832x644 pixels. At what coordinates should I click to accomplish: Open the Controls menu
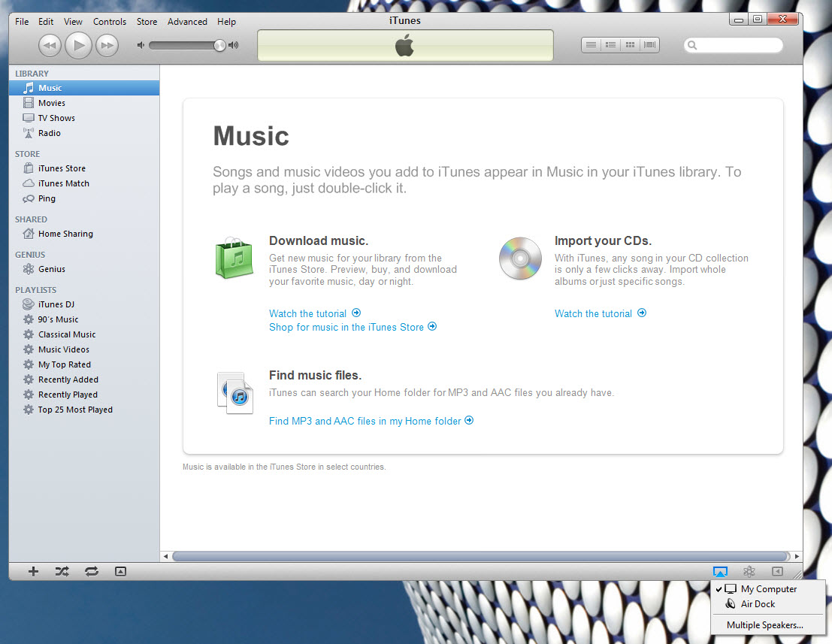(110, 22)
